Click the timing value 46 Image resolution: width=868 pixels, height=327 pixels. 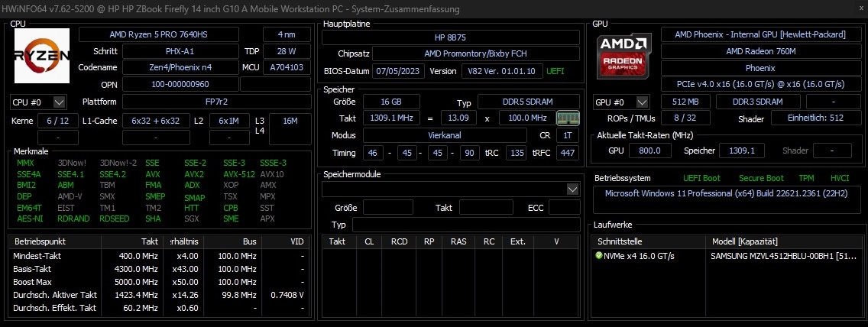[373, 154]
